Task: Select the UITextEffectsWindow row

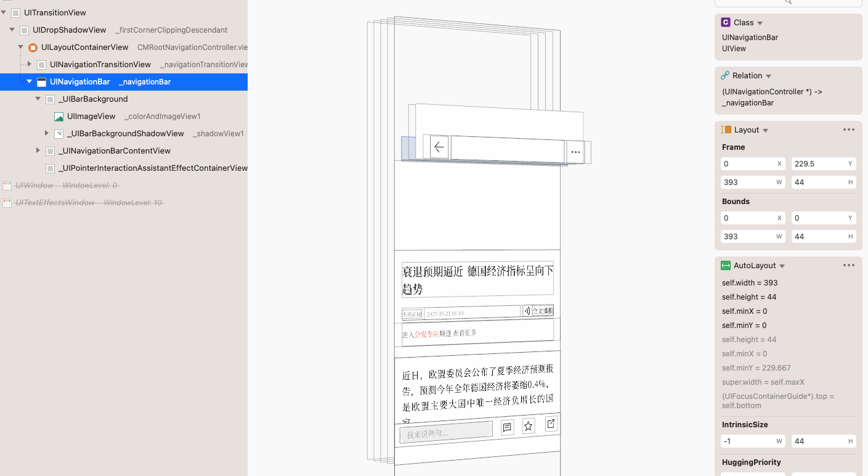Action: (x=124, y=202)
